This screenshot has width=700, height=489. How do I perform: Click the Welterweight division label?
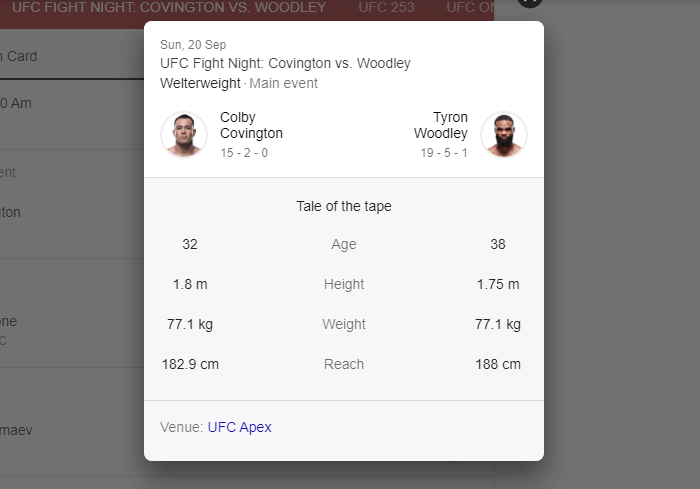[200, 83]
